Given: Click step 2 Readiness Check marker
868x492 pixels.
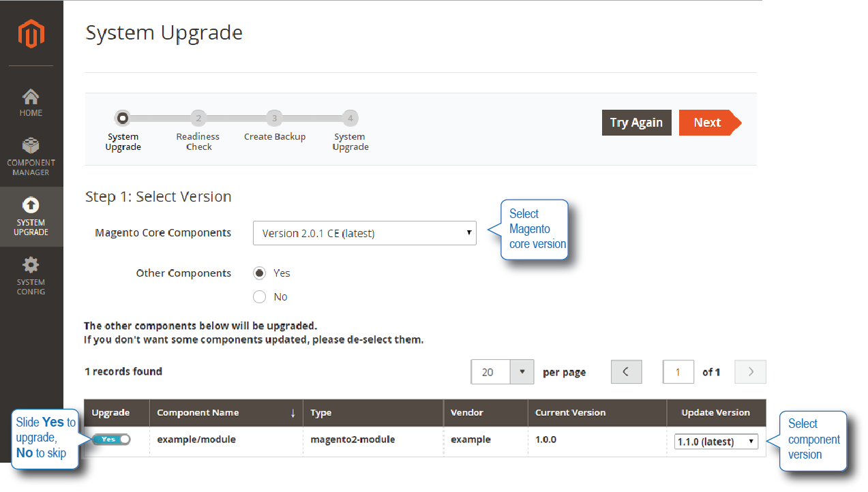Looking at the screenshot, I should click(x=198, y=118).
